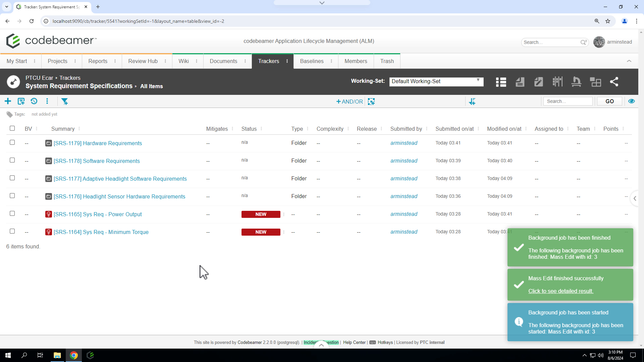Click the share icon in tracker header
This screenshot has width=644, height=362.
614,82
